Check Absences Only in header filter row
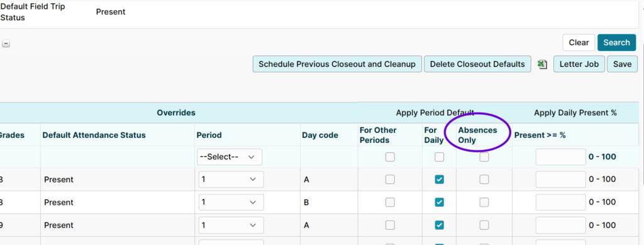The height and width of the screenshot is (245, 644). [484, 157]
